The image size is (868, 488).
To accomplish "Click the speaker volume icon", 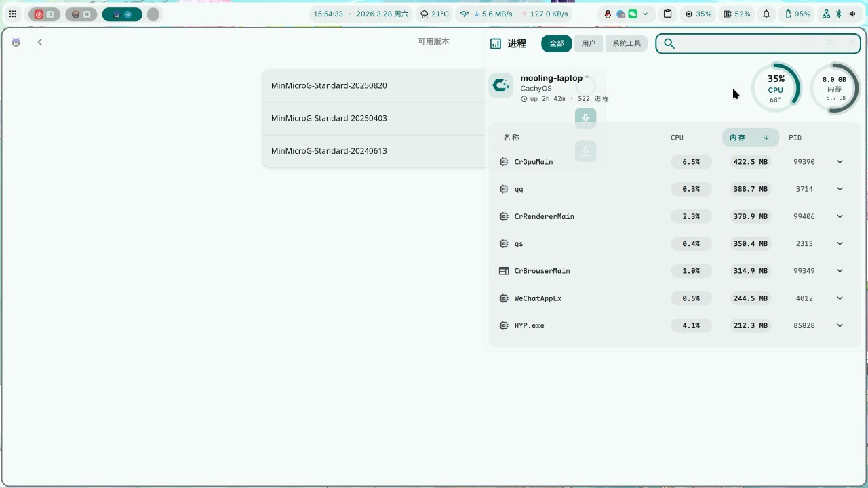I will pyautogui.click(x=852, y=14).
